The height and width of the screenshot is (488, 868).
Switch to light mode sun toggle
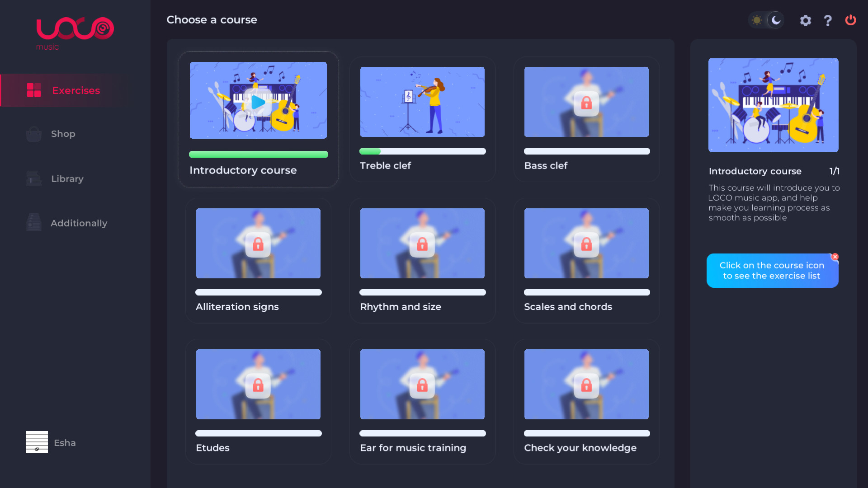click(x=757, y=20)
